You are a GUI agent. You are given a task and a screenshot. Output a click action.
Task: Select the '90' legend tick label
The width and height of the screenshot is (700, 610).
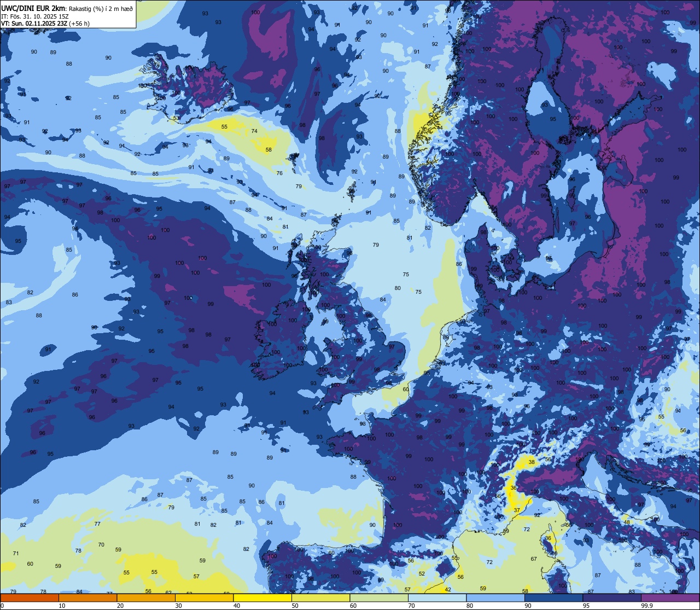point(528,606)
